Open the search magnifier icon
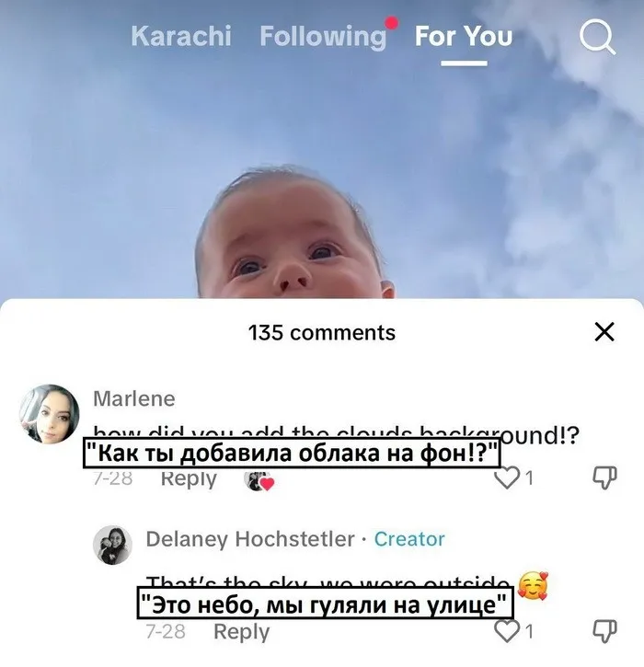The image size is (644, 667). [597, 39]
